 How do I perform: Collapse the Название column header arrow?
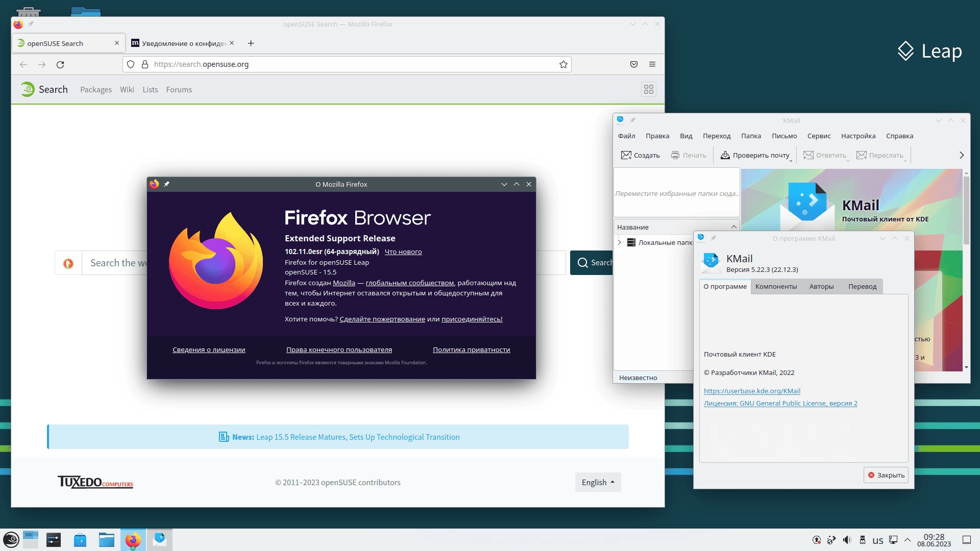coord(734,227)
